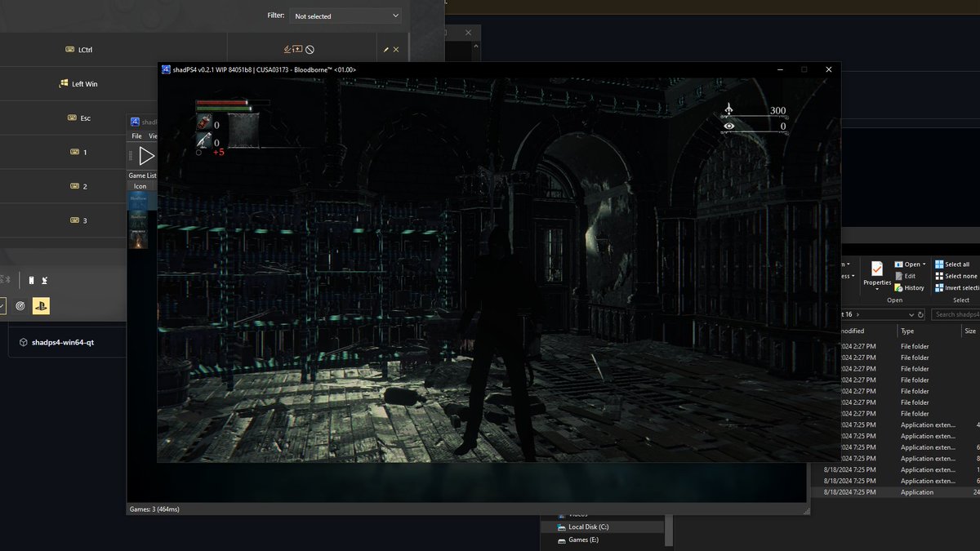Screen dimensions: 980x551
Task: Click Select all in Explorer ribbon
Action: [x=952, y=264]
